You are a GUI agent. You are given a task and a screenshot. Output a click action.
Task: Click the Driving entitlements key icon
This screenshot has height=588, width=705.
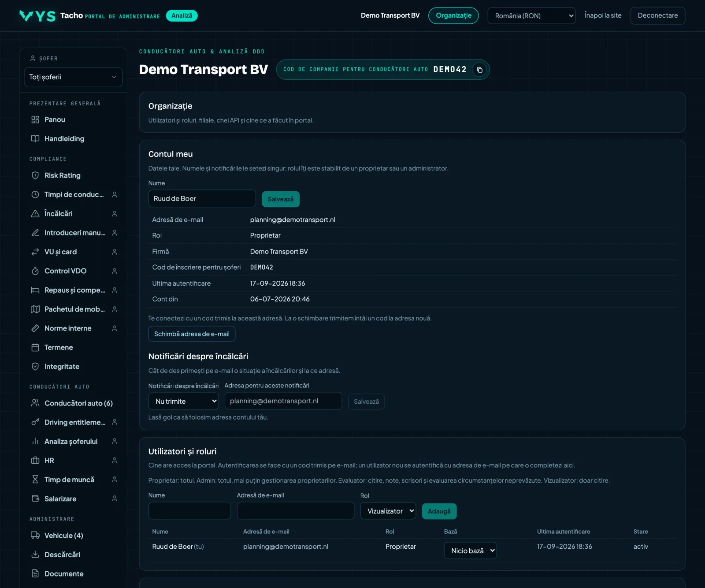[x=35, y=422]
